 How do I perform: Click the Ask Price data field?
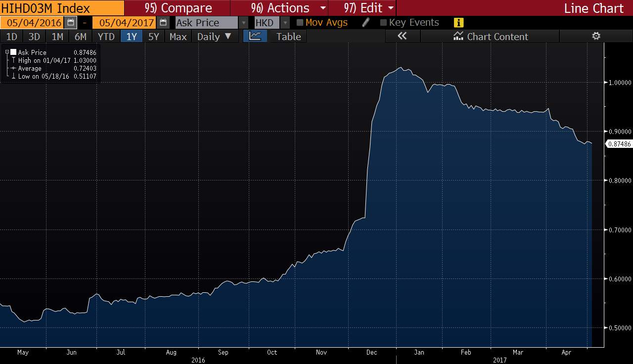point(207,23)
